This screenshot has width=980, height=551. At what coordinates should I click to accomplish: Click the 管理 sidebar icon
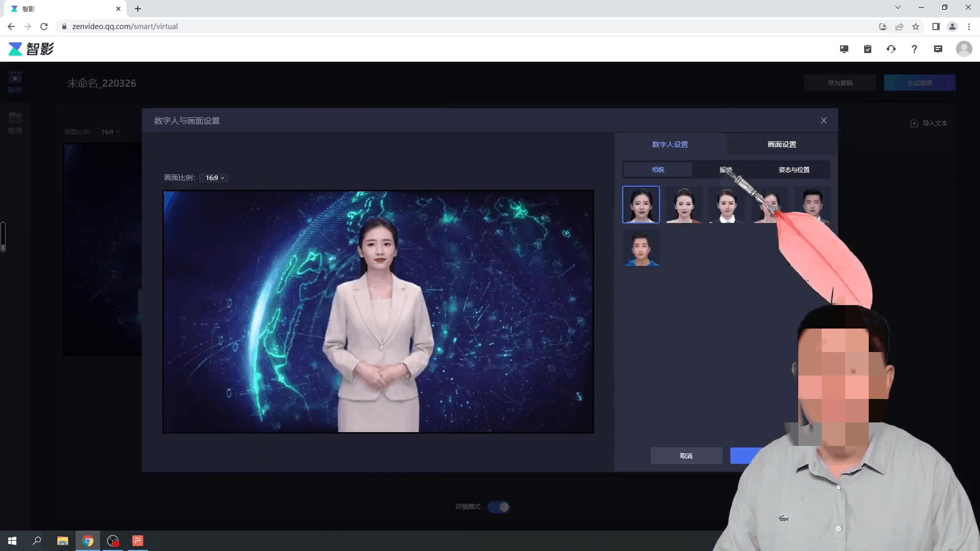[x=15, y=123]
